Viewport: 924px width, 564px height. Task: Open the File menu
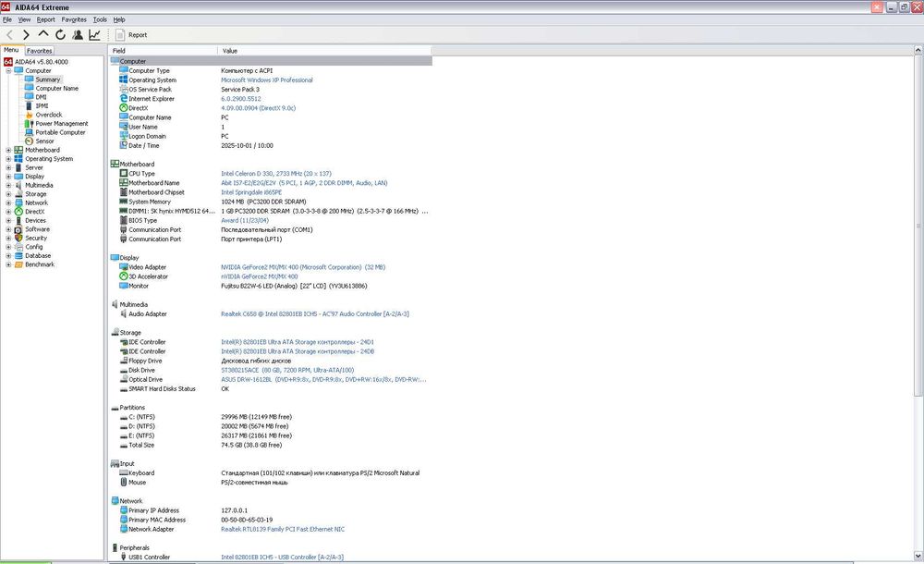coord(7,19)
